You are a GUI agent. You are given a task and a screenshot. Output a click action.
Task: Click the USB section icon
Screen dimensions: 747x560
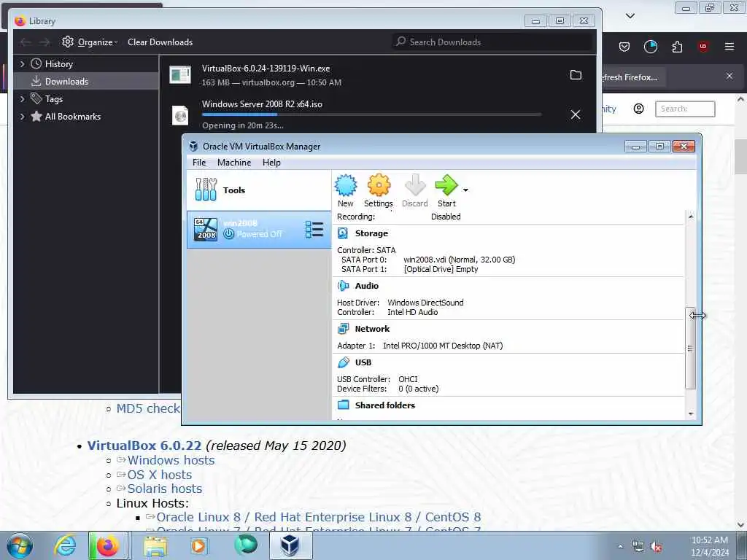(343, 362)
